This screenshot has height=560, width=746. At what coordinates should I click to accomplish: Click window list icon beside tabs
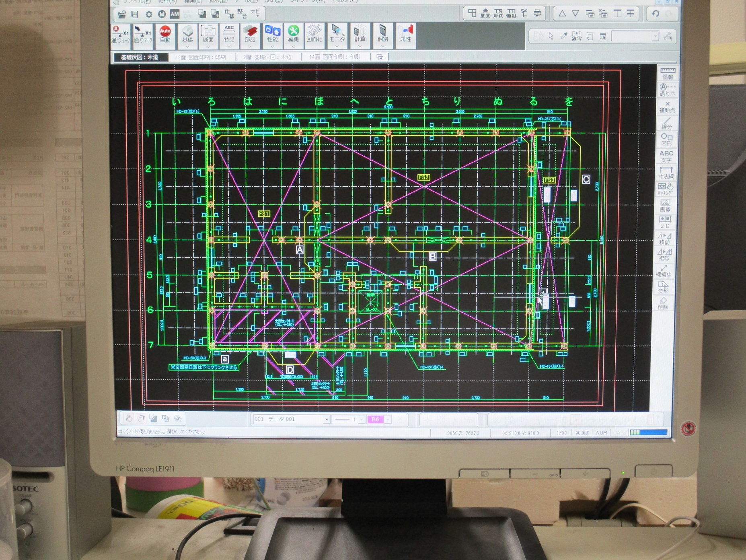coord(380,57)
